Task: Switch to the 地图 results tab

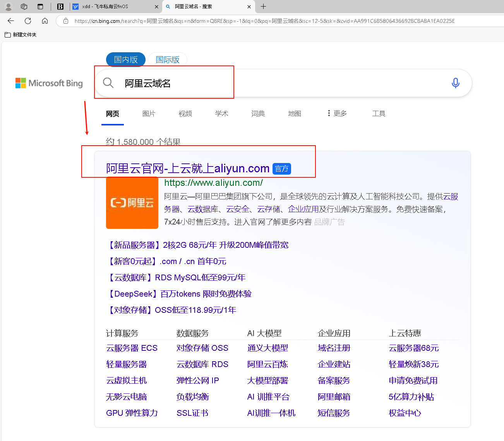Action: point(294,113)
